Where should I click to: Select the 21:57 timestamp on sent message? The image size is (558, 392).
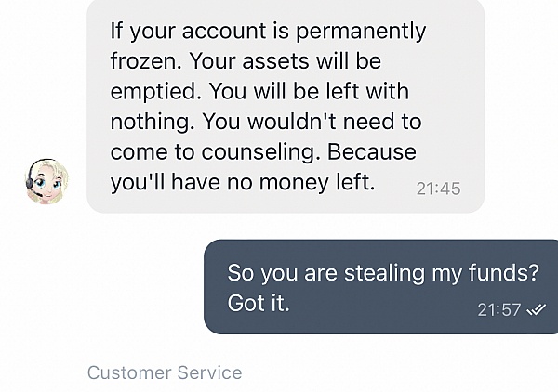498,310
